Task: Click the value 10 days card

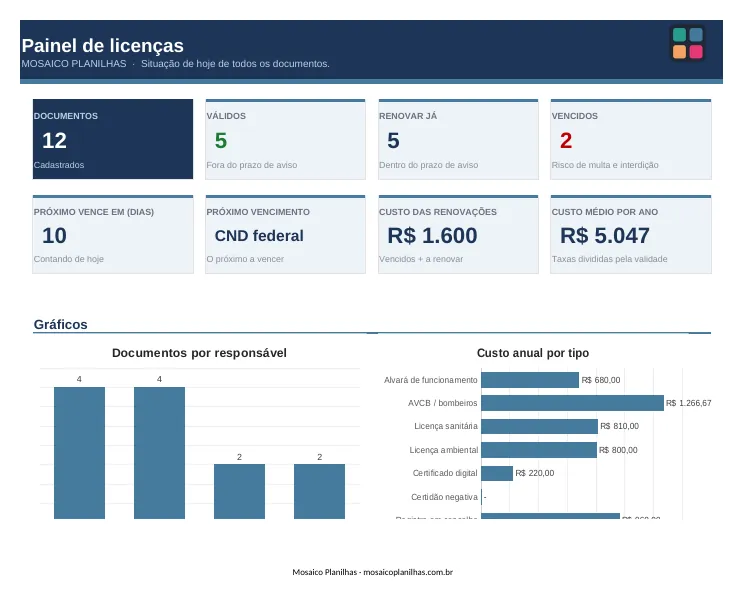Action: 54,235
